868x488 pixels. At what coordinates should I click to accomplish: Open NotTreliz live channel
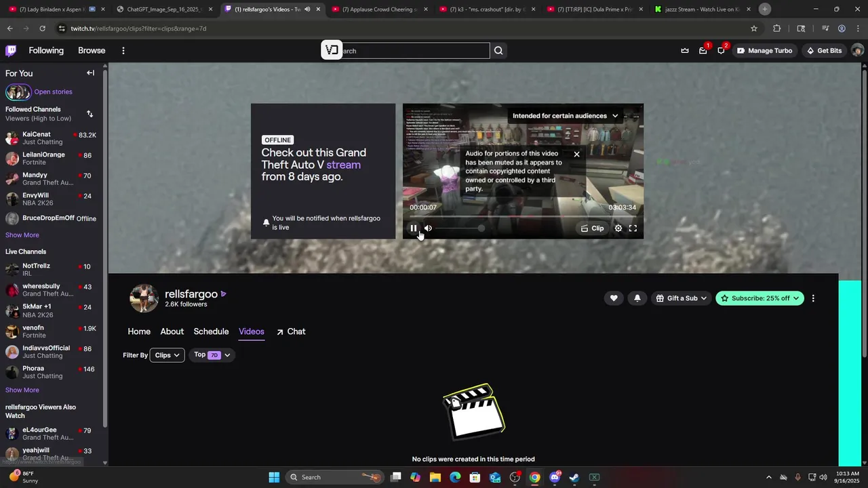[52, 270]
